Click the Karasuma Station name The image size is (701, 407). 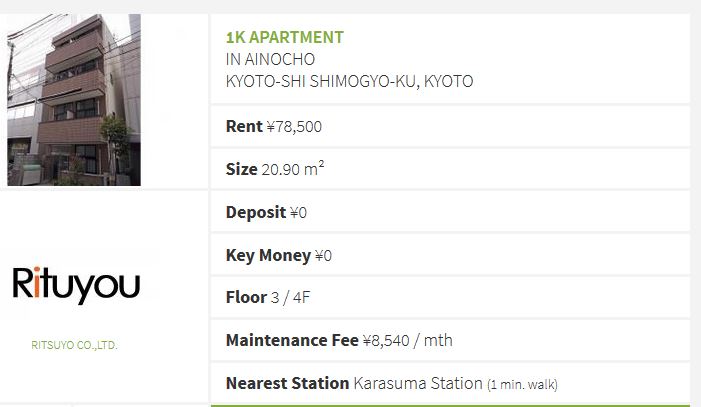click(x=417, y=383)
